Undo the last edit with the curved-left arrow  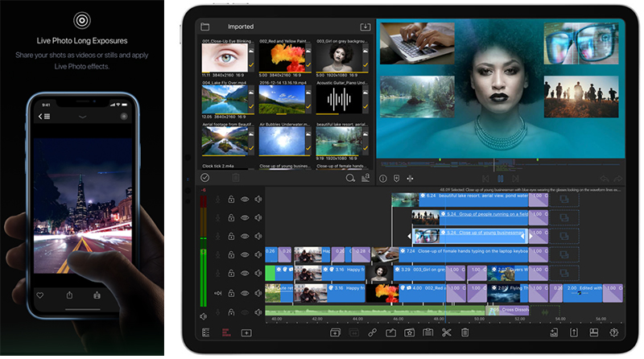click(605, 179)
